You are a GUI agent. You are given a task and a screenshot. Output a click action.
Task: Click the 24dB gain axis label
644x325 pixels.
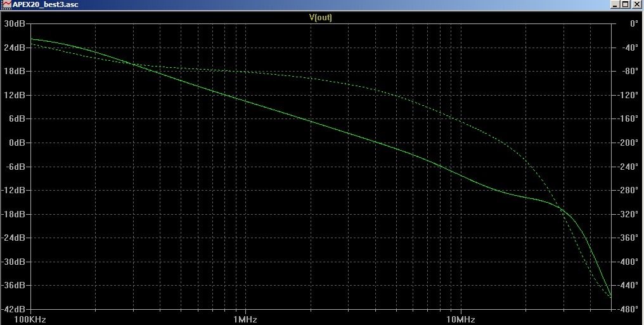15,48
